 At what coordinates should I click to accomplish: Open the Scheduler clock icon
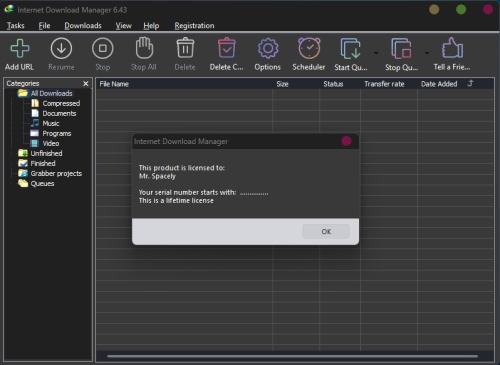(x=309, y=48)
